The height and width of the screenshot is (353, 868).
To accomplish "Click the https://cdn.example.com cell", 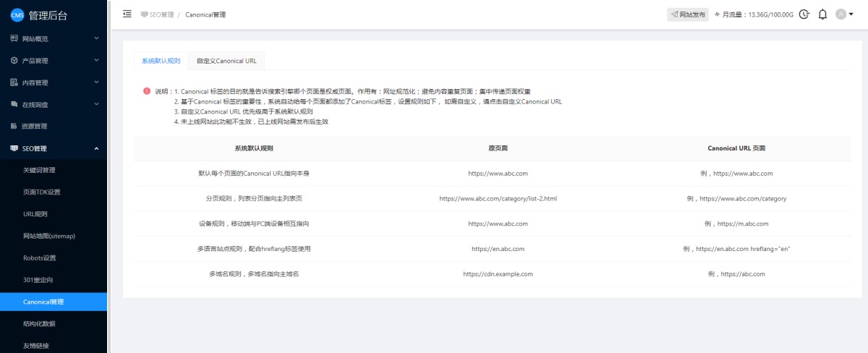I will (498, 274).
